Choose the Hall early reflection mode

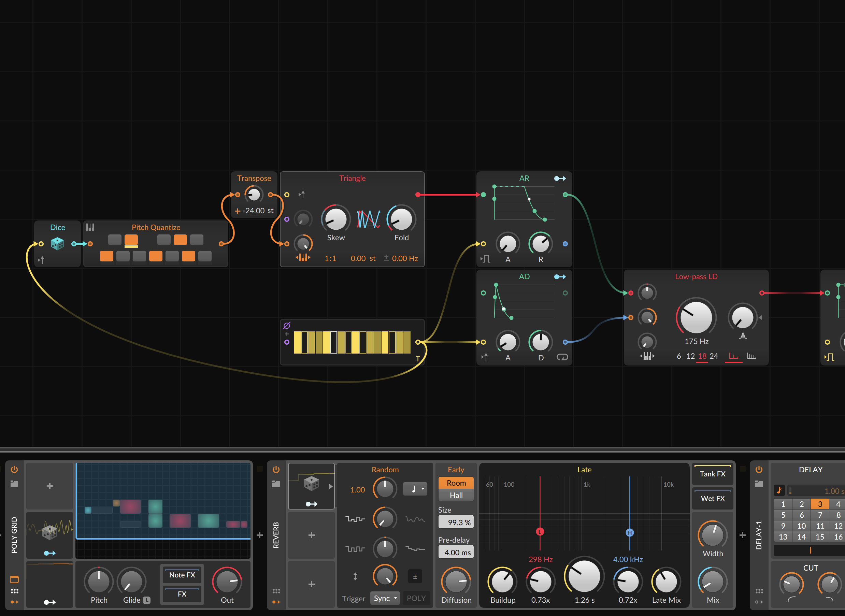(x=456, y=495)
